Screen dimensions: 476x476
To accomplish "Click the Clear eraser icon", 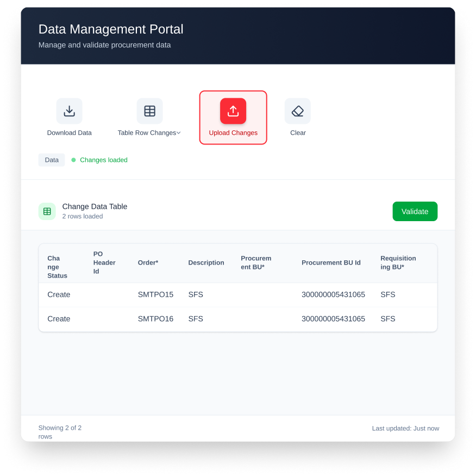I will pyautogui.click(x=298, y=111).
